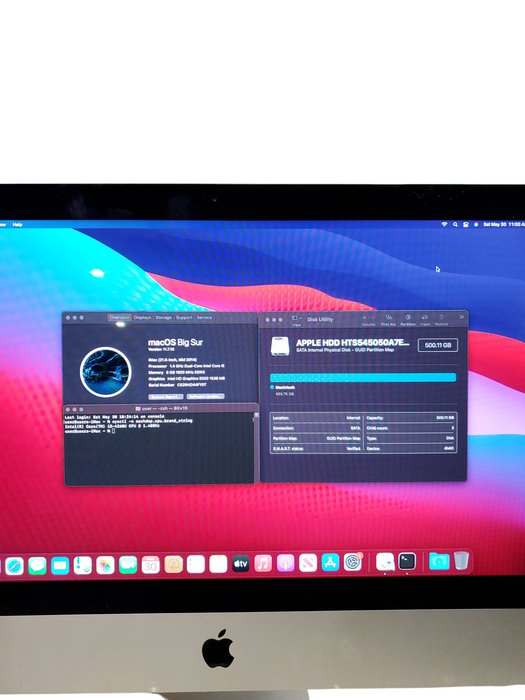Click the System Report button
The height and width of the screenshot is (700, 525).
(x=166, y=396)
